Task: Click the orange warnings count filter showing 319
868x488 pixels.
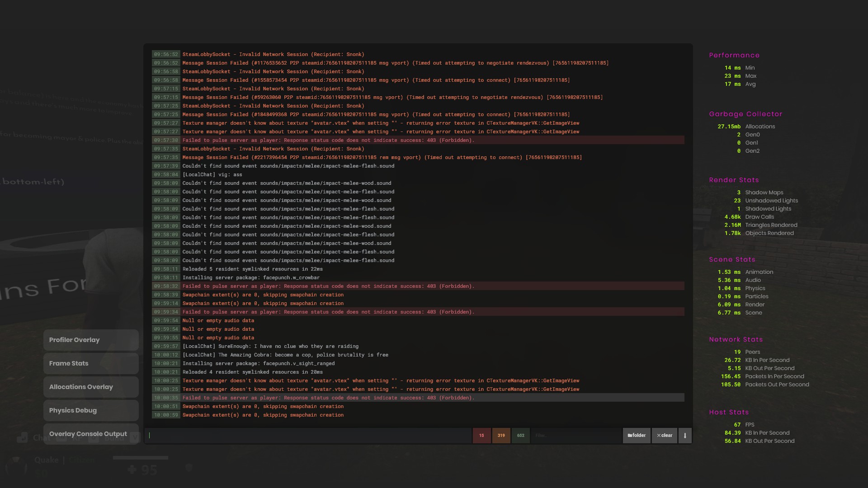Action: [x=501, y=436]
